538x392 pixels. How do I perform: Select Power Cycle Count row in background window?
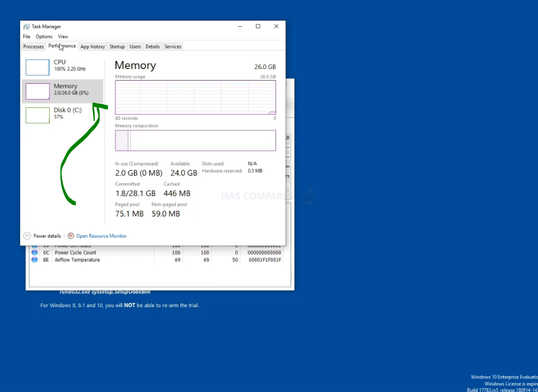pos(156,252)
